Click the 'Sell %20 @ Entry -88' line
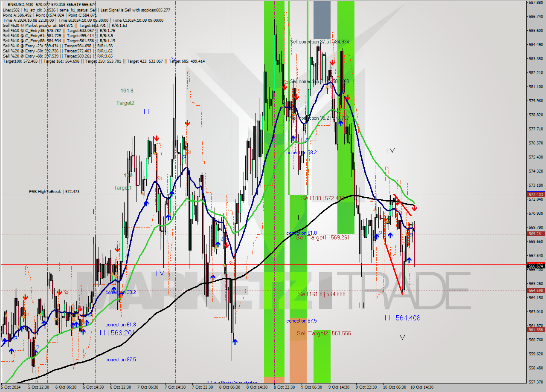Screen dimensions: 546x392 pyautogui.click(x=58, y=56)
